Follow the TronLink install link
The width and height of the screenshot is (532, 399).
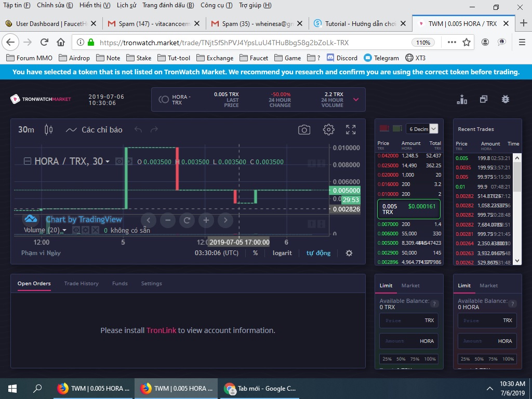(161, 330)
